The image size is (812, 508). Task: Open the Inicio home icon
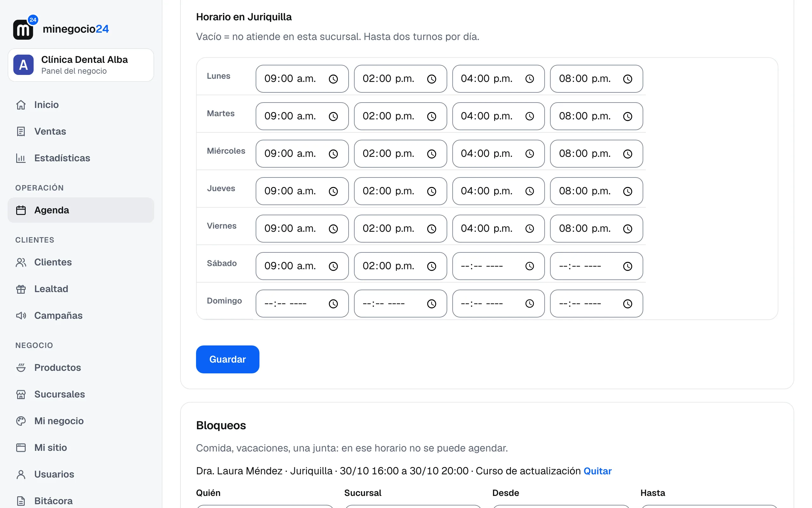tap(21, 105)
